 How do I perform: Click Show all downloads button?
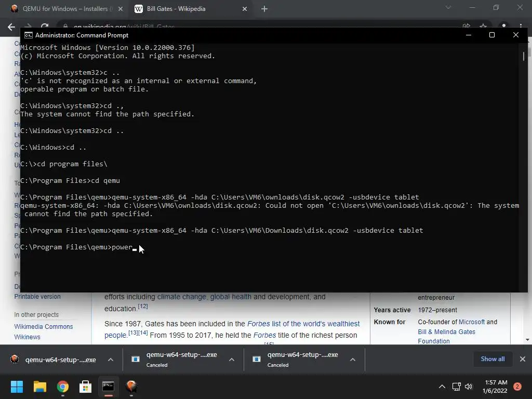pyautogui.click(x=493, y=359)
